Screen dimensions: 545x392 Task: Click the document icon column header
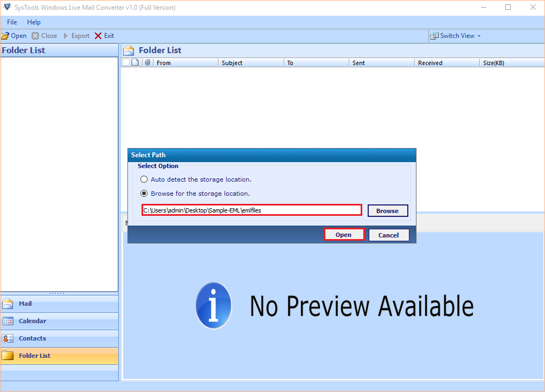[x=135, y=62]
